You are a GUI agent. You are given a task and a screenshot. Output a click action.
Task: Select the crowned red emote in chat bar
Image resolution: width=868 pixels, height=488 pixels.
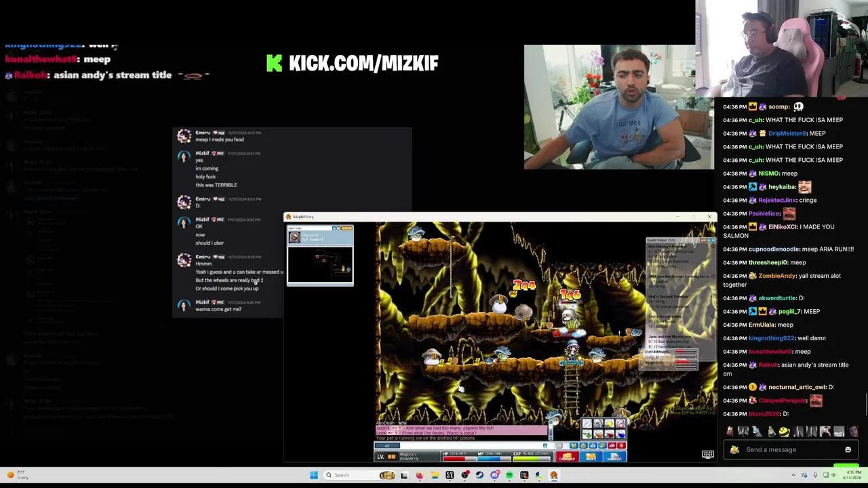point(730,432)
